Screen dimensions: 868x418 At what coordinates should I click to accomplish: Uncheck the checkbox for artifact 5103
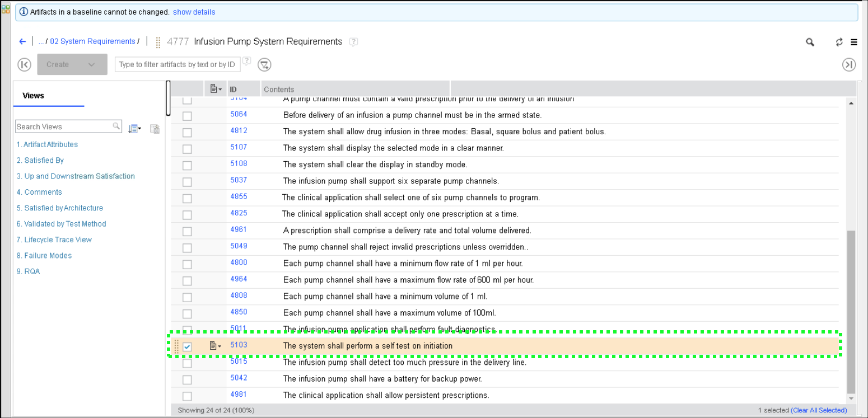click(187, 347)
